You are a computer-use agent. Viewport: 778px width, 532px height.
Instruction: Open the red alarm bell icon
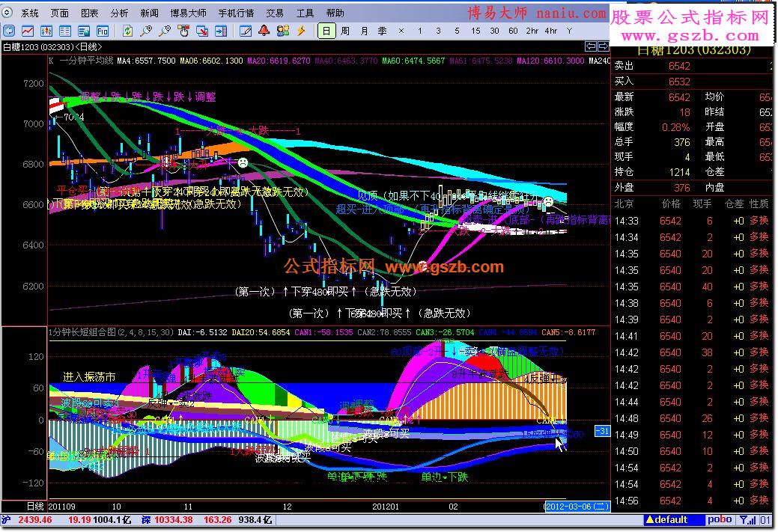(x=264, y=31)
